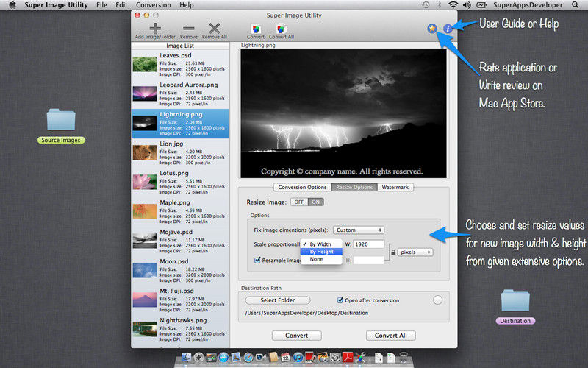Viewport: 588px width, 368px height.
Task: Open the File menu
Action: coord(101,5)
